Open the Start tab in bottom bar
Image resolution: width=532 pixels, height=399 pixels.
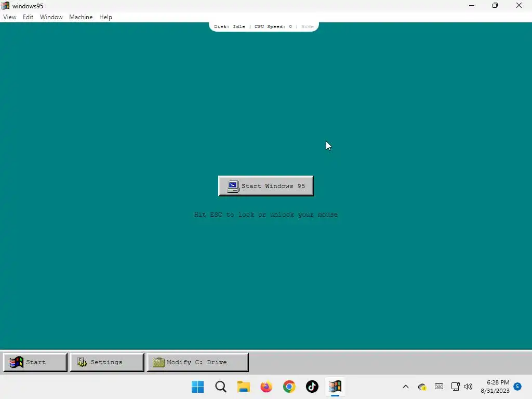pyautogui.click(x=35, y=362)
